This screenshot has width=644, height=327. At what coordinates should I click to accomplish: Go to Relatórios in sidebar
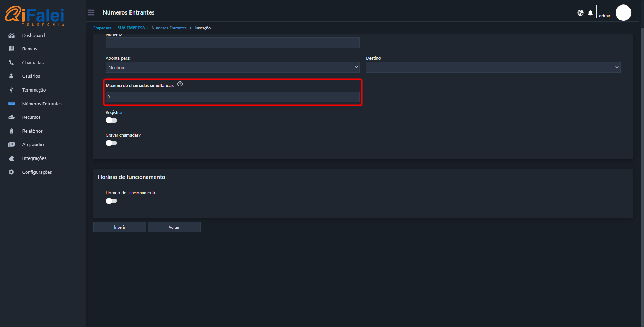tap(32, 131)
